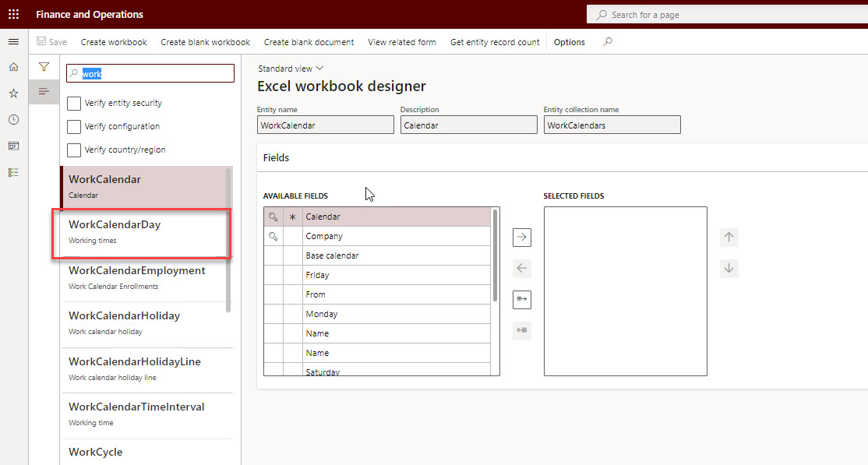This screenshot has width=868, height=465.
Task: Click the mandatory asterisk on the Calendar row
Action: (293, 217)
